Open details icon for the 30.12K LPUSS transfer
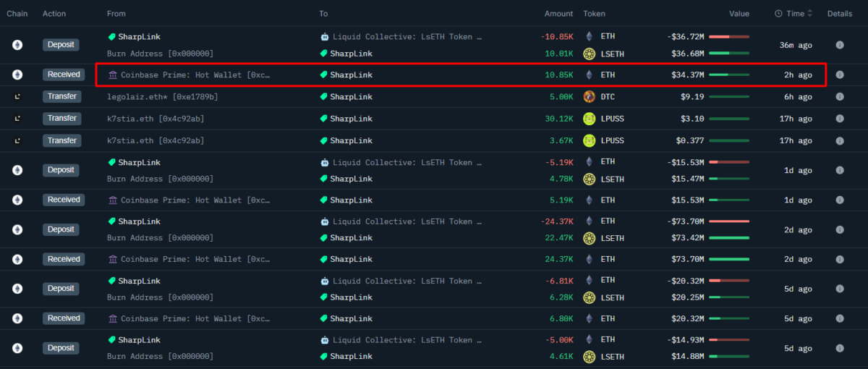The image size is (868, 369). point(840,119)
